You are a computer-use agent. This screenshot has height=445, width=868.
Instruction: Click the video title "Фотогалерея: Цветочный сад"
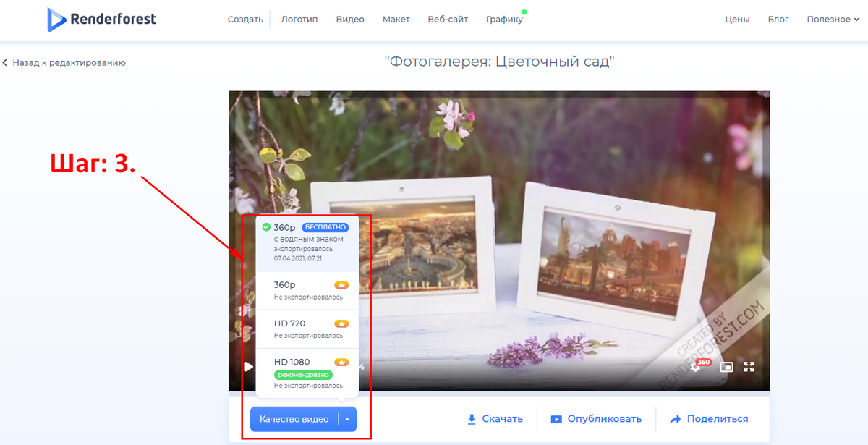[499, 62]
